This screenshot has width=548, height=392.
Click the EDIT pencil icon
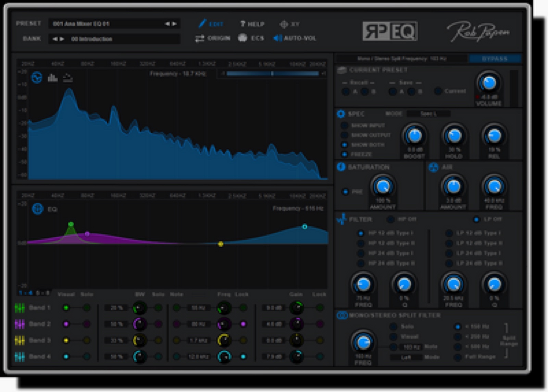[202, 24]
